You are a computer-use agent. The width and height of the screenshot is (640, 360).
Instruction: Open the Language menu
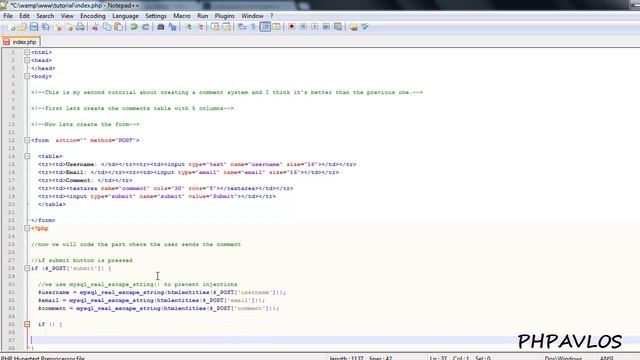point(125,16)
